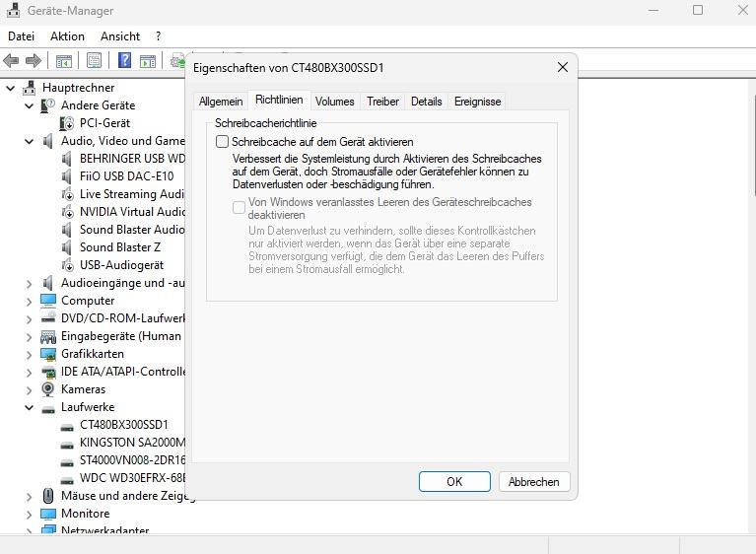756x554 pixels.
Task: Expand the Kameras node chevron
Action: pyautogui.click(x=29, y=390)
